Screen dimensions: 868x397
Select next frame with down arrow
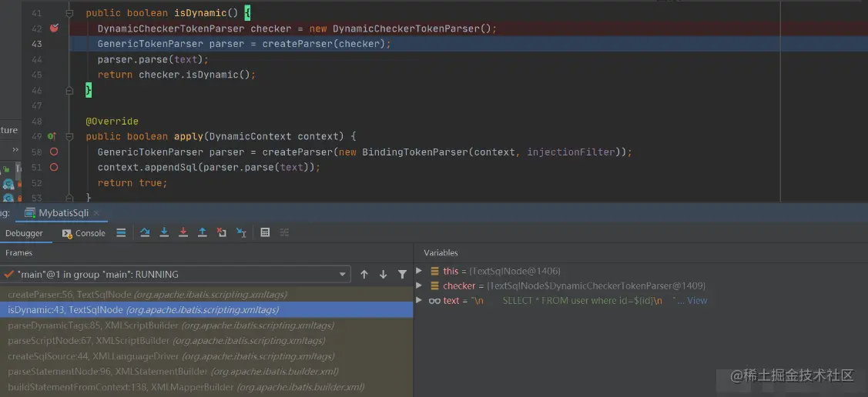tap(383, 274)
